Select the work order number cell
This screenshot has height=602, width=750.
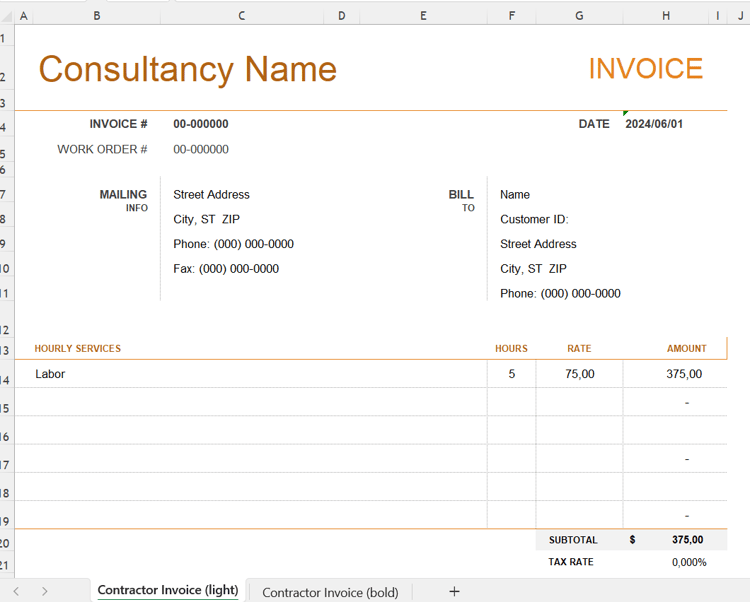pyautogui.click(x=201, y=150)
